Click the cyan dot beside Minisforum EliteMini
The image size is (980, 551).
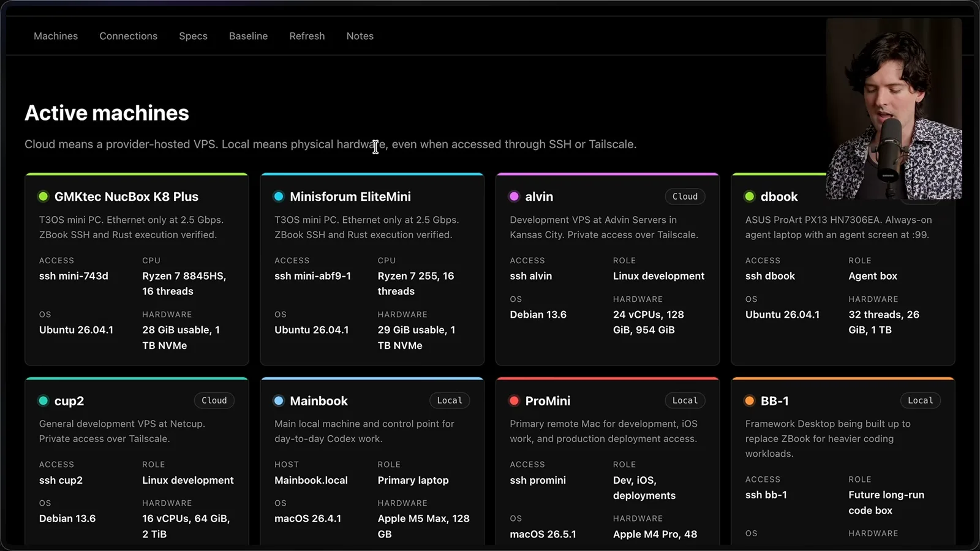click(x=279, y=197)
